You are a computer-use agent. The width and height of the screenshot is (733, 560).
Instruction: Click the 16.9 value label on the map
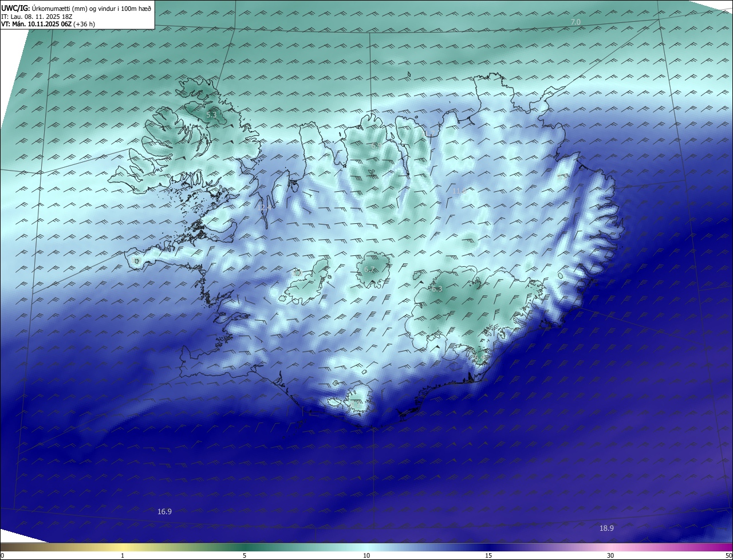click(x=164, y=511)
